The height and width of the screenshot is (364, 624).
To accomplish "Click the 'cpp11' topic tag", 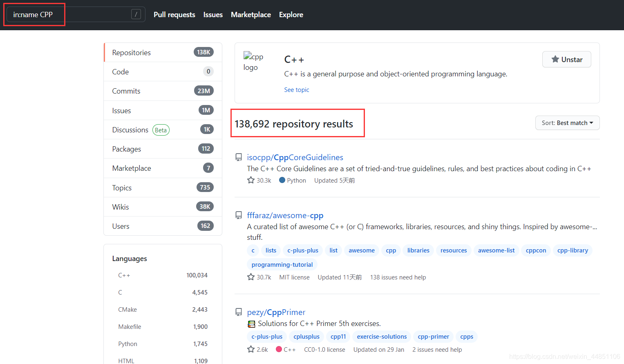I will 338,337.
